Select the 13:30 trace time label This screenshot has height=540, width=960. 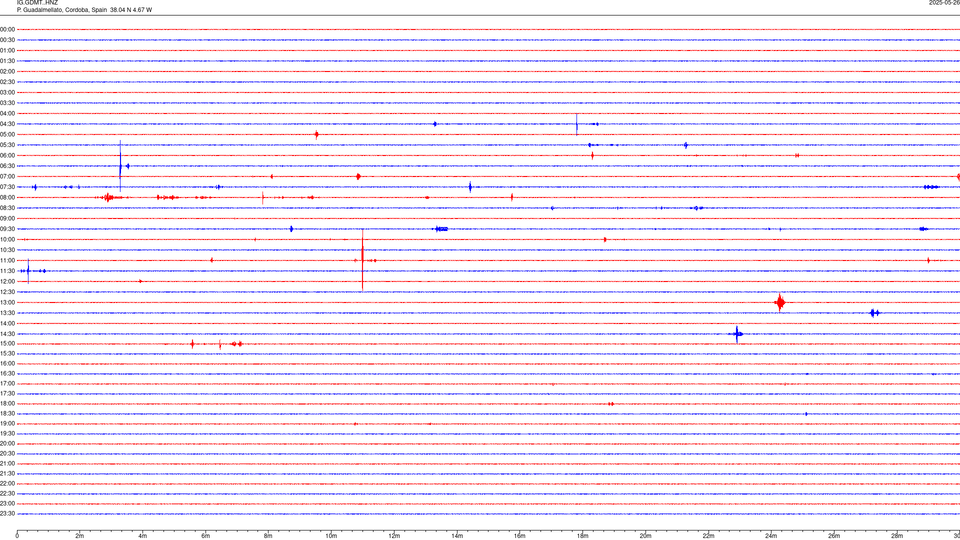pos(7,313)
